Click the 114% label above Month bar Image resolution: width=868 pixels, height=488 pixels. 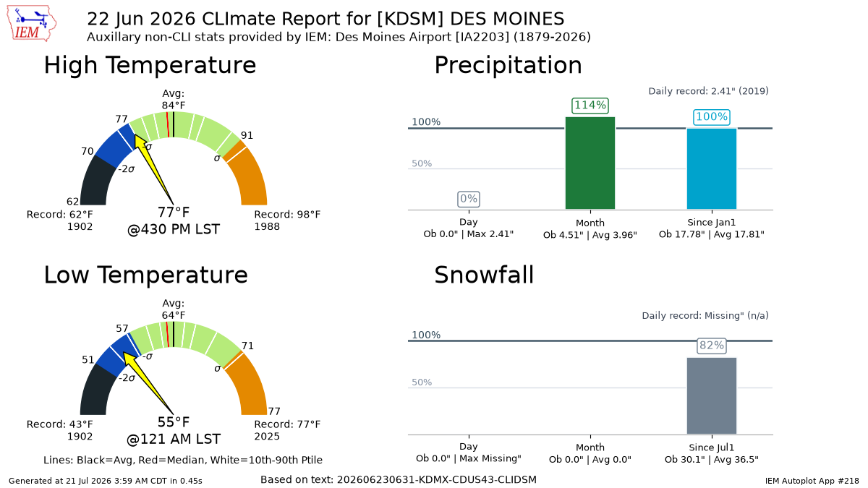(590, 106)
